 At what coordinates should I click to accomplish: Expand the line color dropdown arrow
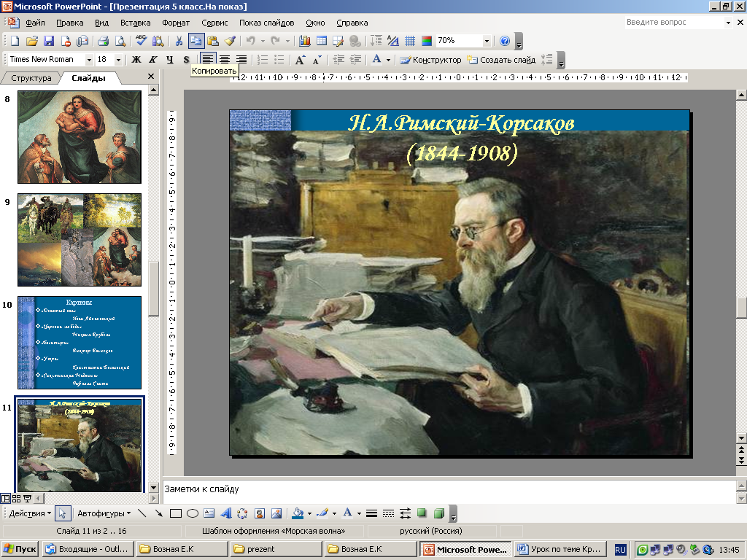coord(334,513)
